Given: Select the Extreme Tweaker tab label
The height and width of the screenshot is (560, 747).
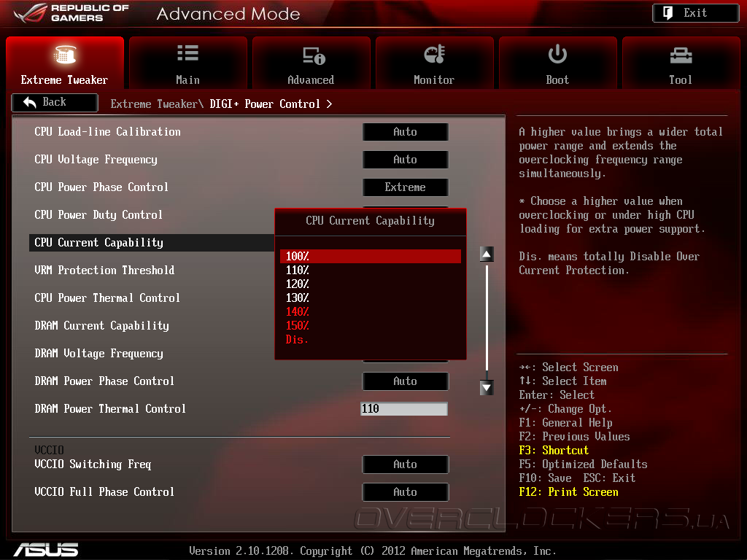Looking at the screenshot, I should (64, 80).
